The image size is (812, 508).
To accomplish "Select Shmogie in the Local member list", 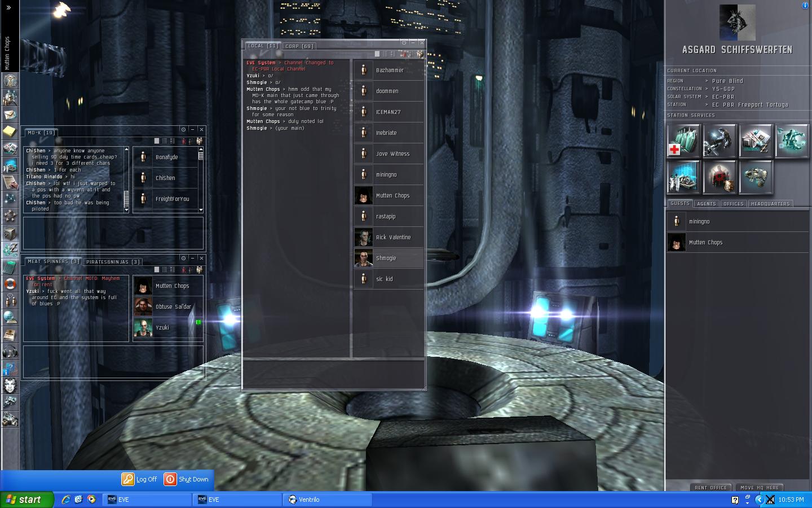I will tap(389, 259).
